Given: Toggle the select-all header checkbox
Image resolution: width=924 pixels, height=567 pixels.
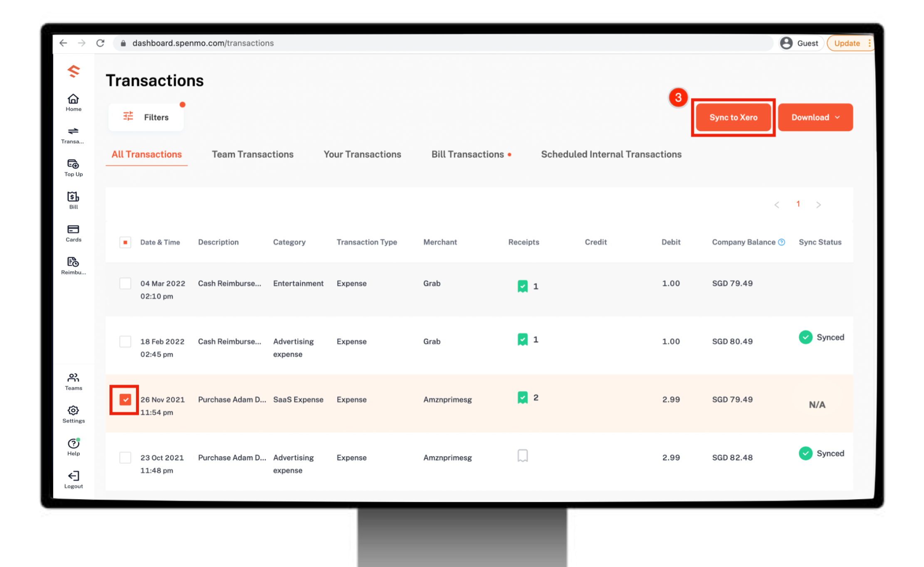Looking at the screenshot, I should click(x=125, y=242).
